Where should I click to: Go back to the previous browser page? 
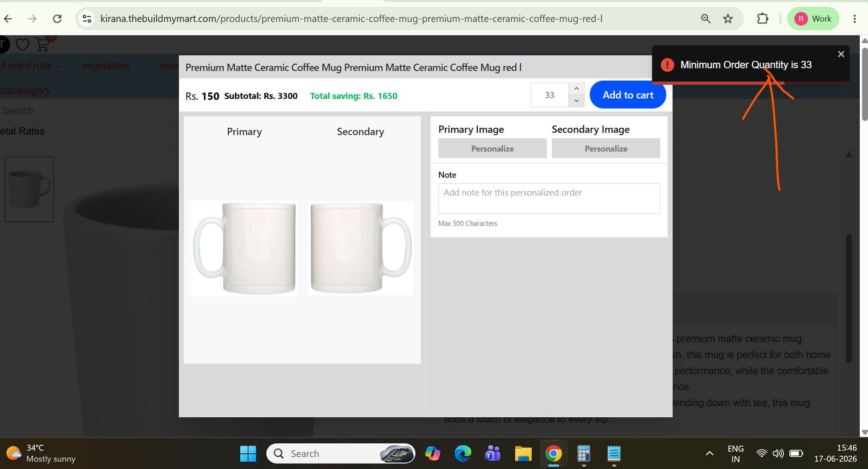pos(8,19)
